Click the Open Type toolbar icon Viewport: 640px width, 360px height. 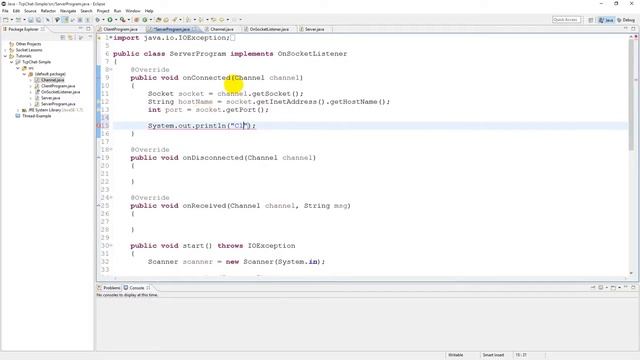[x=159, y=20]
